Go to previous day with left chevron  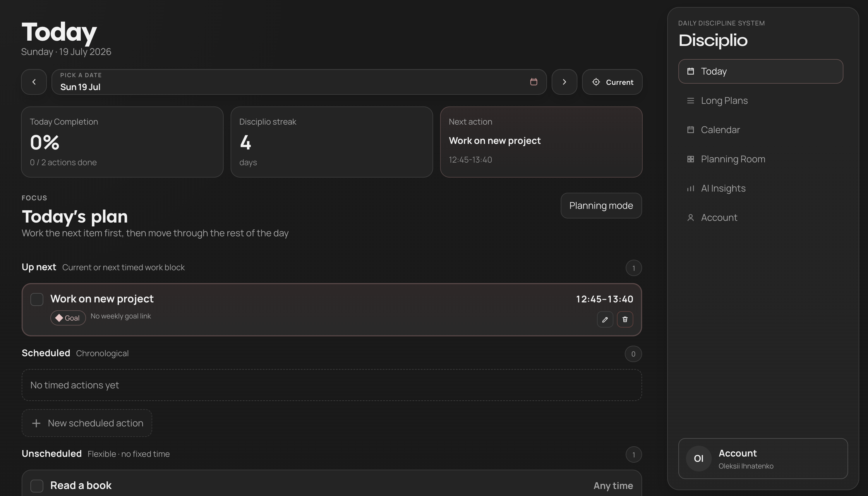(x=34, y=82)
